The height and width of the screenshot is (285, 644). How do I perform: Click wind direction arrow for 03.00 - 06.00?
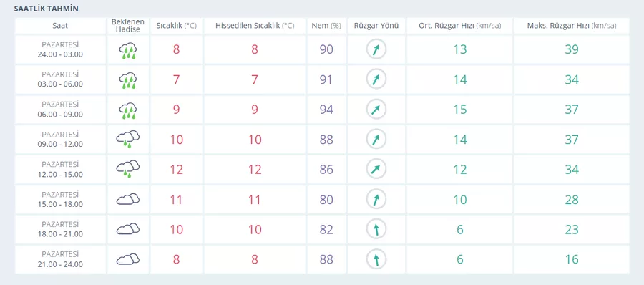click(376, 79)
